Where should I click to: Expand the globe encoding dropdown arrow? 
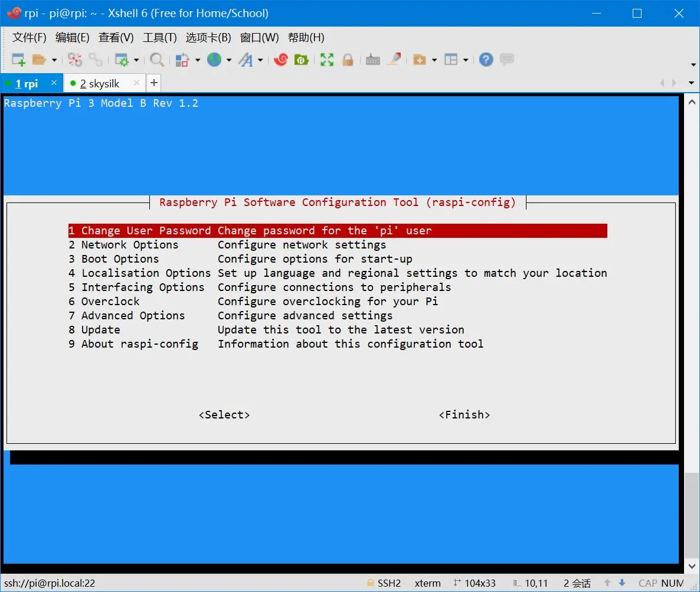228,60
